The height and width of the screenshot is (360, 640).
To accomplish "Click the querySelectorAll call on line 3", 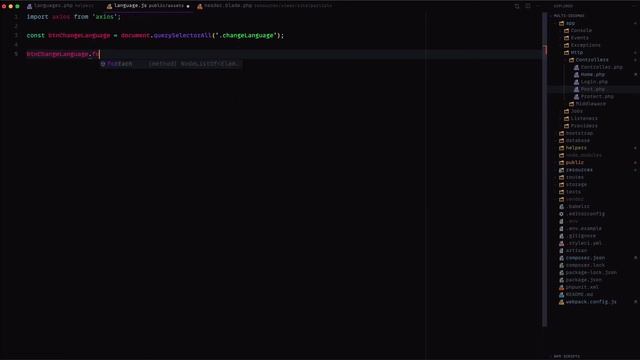I will tap(182, 36).
